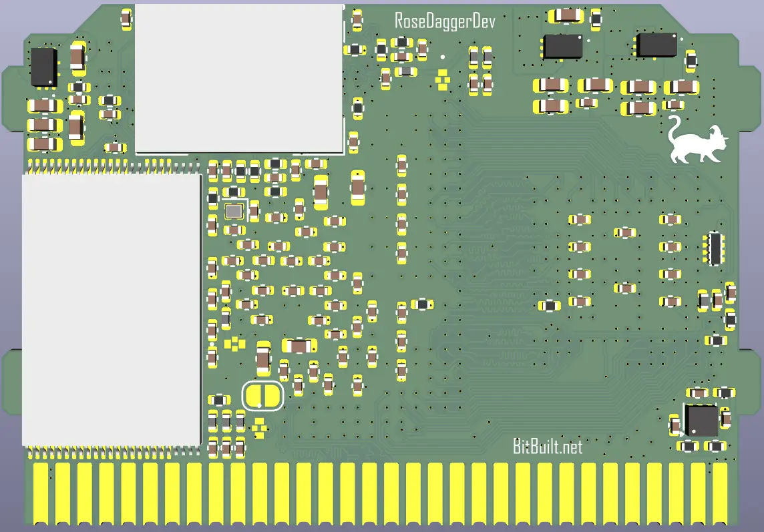The image size is (764, 532).
Task: Click the round yellow solder jumper pad
Action: coord(262,396)
